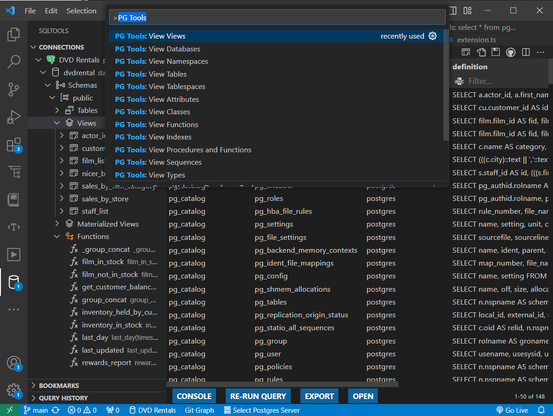
Task: Toggle panel layout icon in title bar
Action: pyautogui.click(x=453, y=11)
